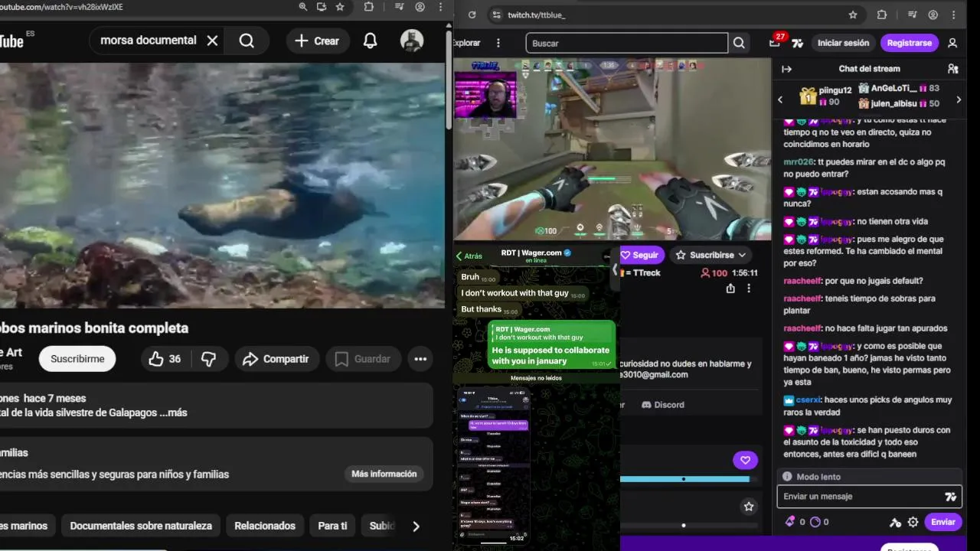Screen dimensions: 980x551
Task: Open the Suscribirse dropdown
Action: [711, 255]
